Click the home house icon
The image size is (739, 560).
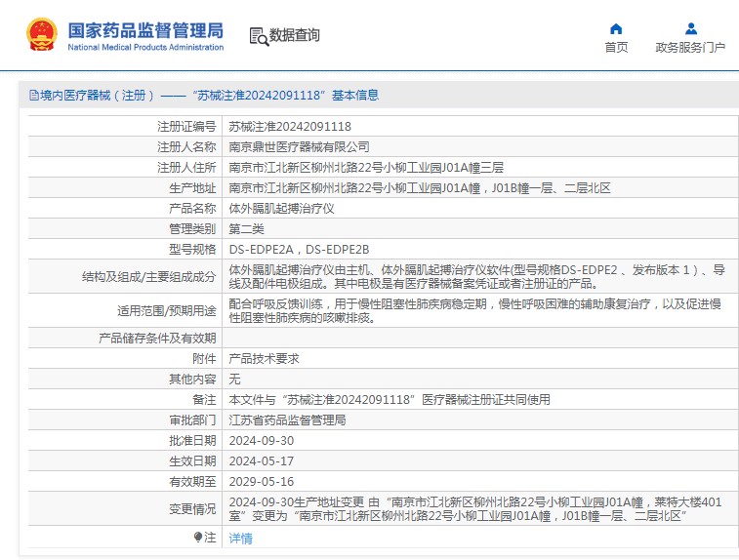[616, 28]
